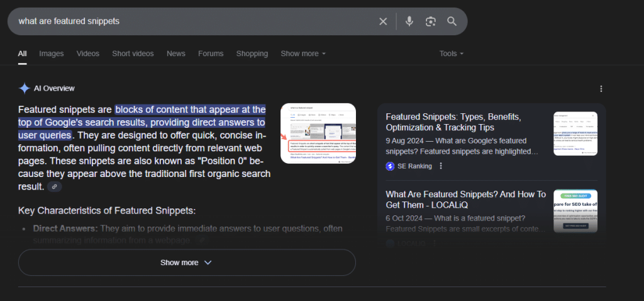Click the SE Ranking source name
This screenshot has width=644, height=301.
click(x=414, y=166)
